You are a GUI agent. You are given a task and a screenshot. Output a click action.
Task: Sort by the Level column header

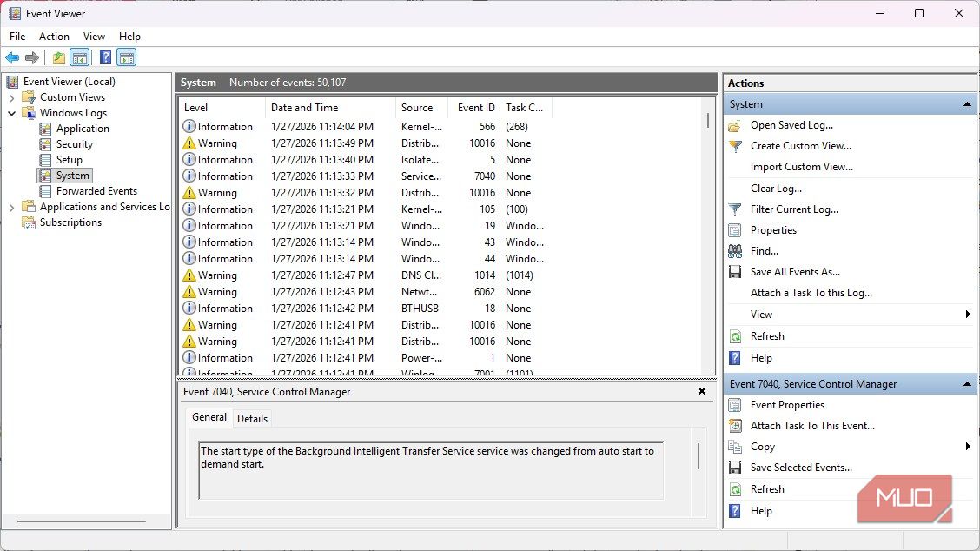[x=222, y=108]
